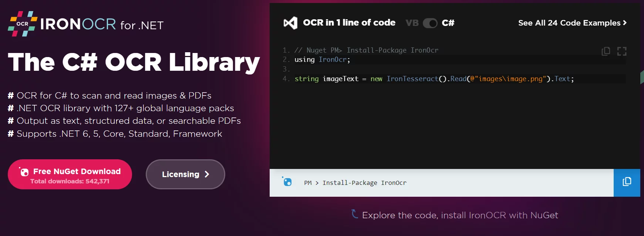Click the arrow after See All 24 Code Examples
Image resolution: width=644 pixels, height=236 pixels.
[x=625, y=23]
